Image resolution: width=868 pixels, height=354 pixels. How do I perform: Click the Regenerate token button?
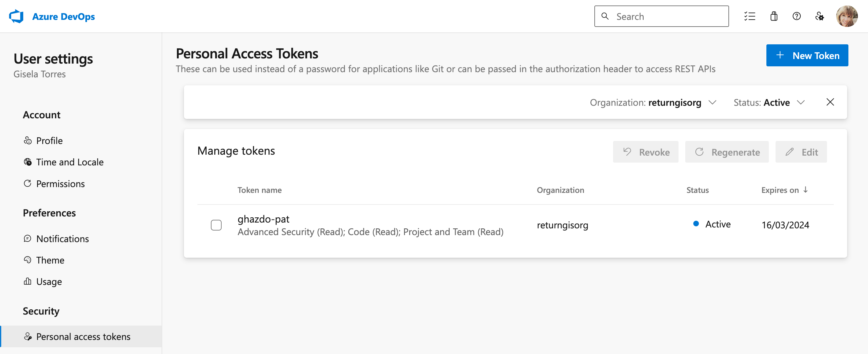[x=727, y=152]
